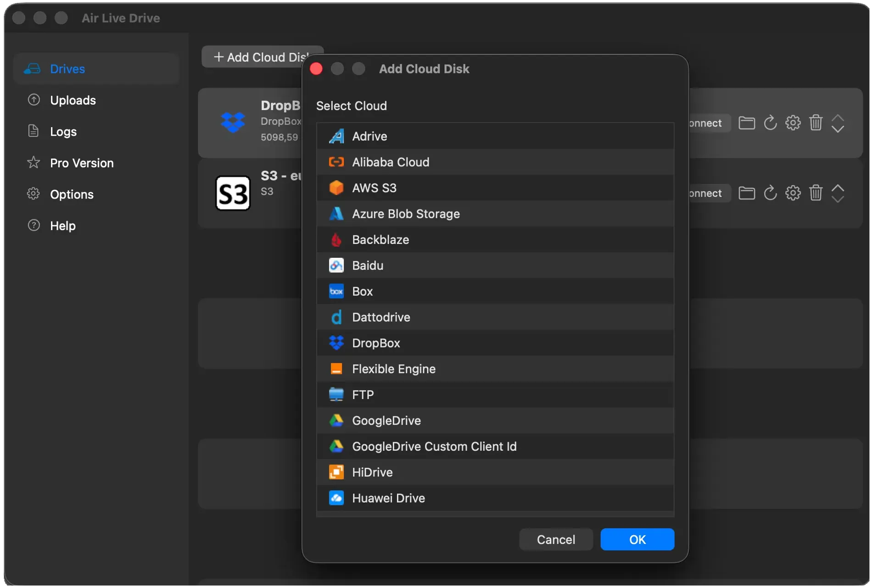
Task: Move the S3 drive down in the list
Action: click(838, 199)
